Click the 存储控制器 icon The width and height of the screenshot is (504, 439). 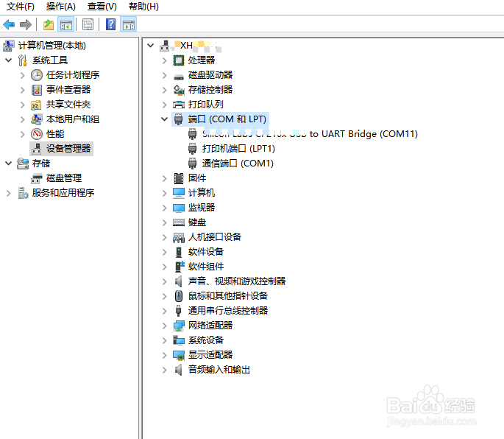(179, 90)
